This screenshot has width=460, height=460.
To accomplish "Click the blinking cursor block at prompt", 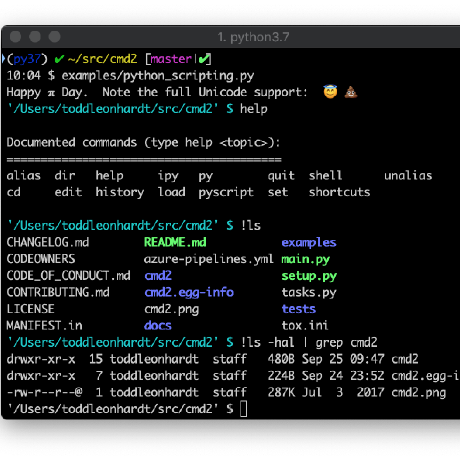I will pyautogui.click(x=244, y=409).
